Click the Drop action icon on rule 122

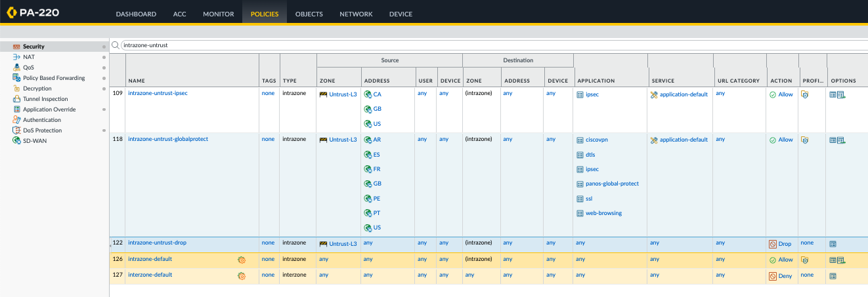point(773,243)
